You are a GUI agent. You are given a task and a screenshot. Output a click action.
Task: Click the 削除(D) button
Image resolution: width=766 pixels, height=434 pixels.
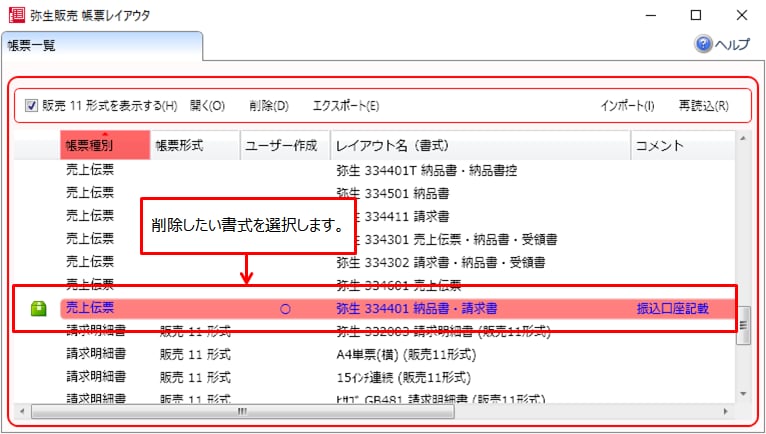tap(269, 106)
